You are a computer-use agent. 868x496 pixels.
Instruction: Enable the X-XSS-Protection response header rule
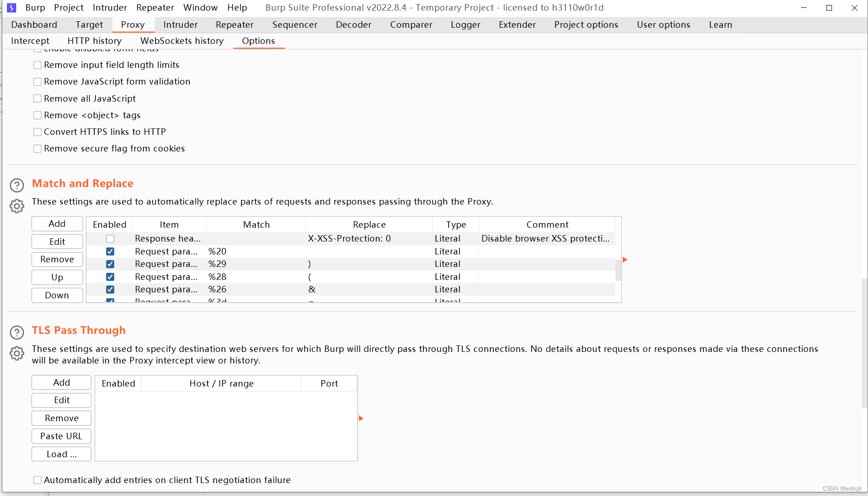tap(110, 239)
